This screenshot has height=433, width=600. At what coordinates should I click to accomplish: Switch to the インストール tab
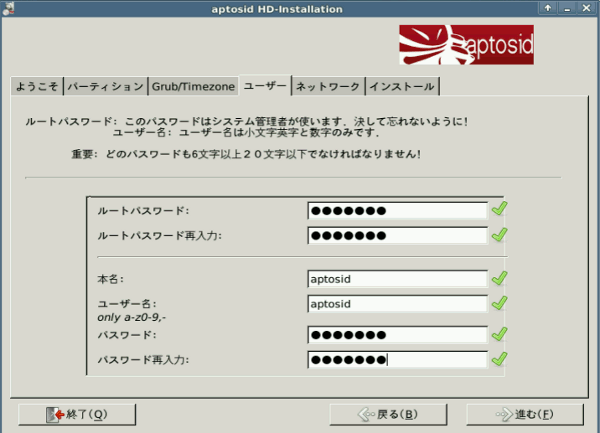pos(401,87)
